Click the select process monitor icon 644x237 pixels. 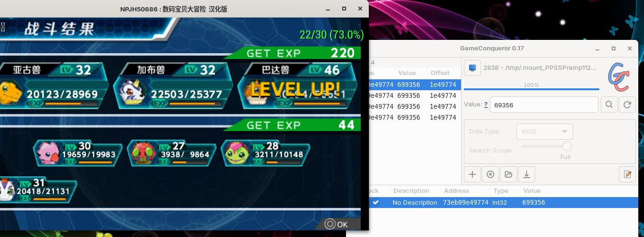[x=472, y=68]
